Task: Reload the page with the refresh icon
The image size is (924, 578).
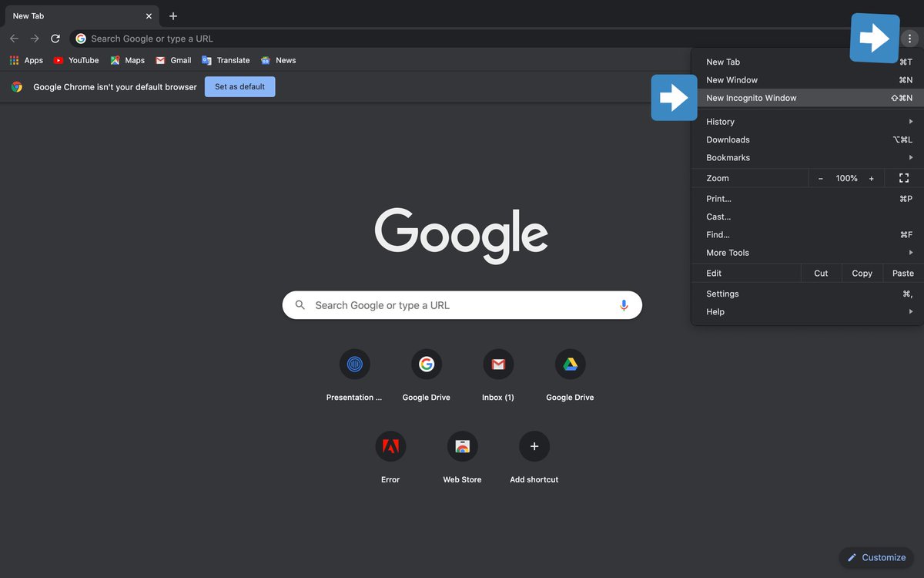Action: [55, 39]
